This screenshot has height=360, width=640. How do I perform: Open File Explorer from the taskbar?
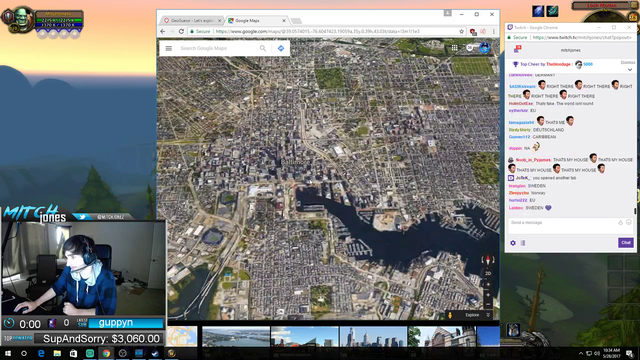click(57, 353)
